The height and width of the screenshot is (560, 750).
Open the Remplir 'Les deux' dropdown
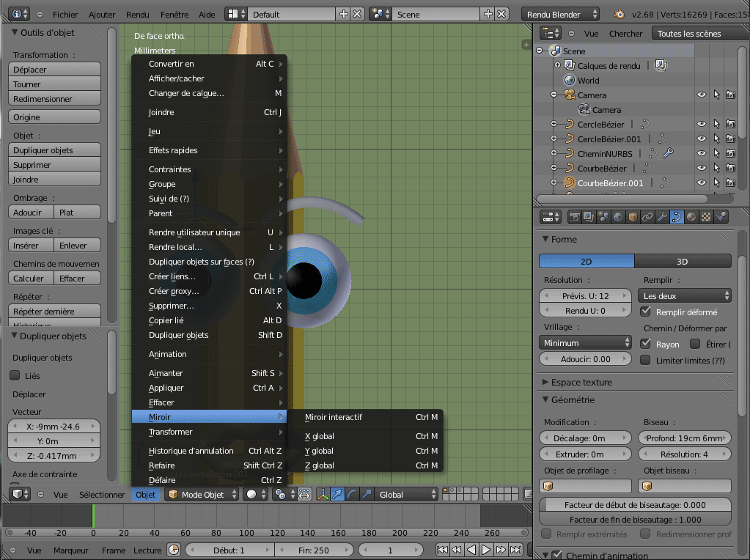(x=685, y=295)
